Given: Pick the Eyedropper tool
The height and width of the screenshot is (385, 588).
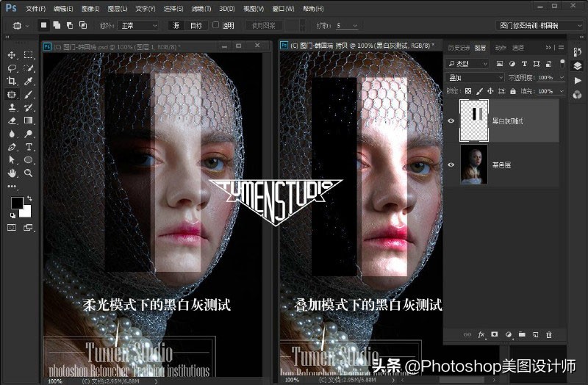Looking at the screenshot, I should click(29, 81).
